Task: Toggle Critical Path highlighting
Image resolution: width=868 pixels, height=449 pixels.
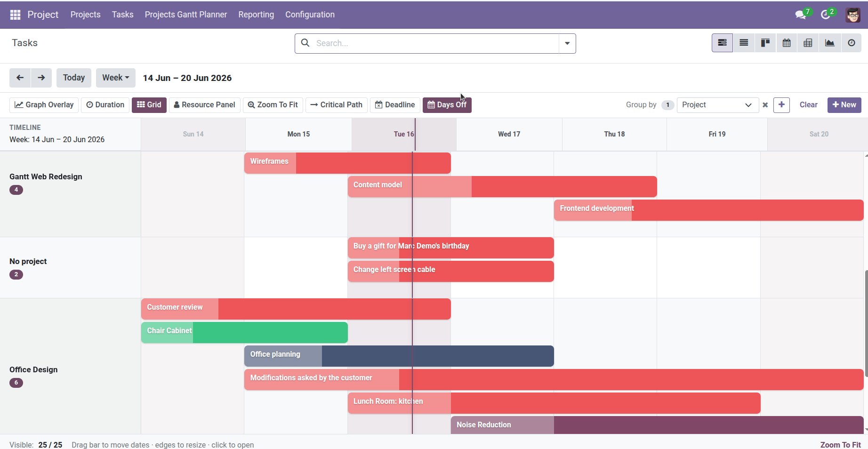Action: 337,105
